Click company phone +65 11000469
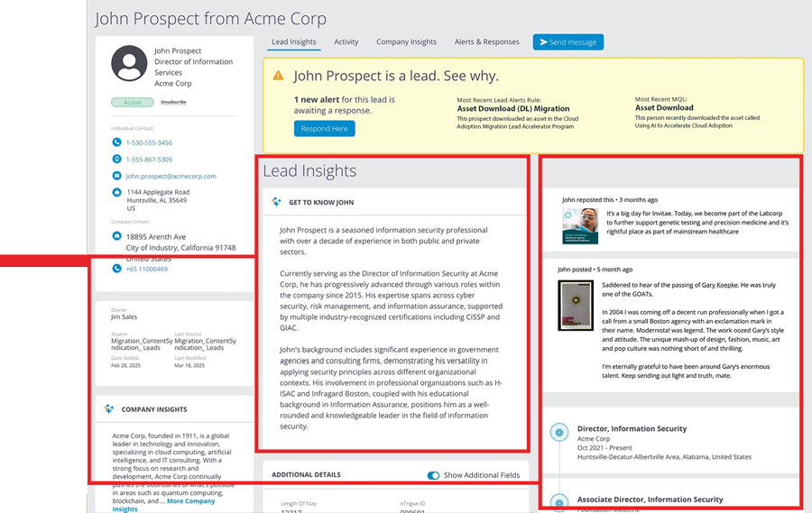The image size is (812, 513). point(146,270)
